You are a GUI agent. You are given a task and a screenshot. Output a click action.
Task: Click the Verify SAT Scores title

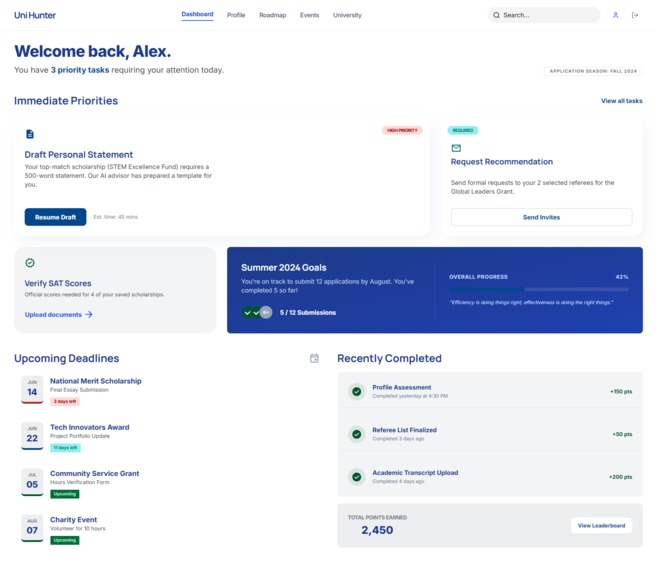[58, 283]
